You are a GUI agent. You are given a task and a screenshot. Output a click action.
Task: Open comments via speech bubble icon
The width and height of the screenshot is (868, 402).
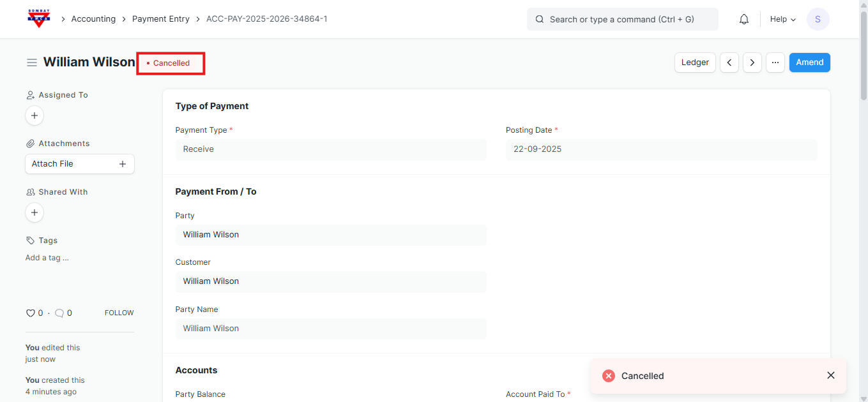[x=59, y=313]
